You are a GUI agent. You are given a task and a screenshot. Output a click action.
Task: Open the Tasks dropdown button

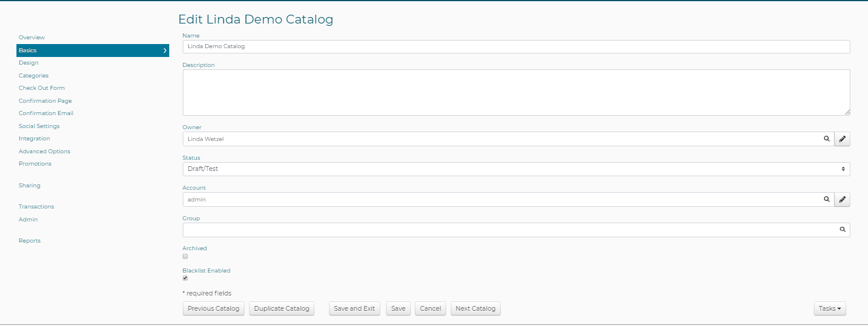[829, 308]
